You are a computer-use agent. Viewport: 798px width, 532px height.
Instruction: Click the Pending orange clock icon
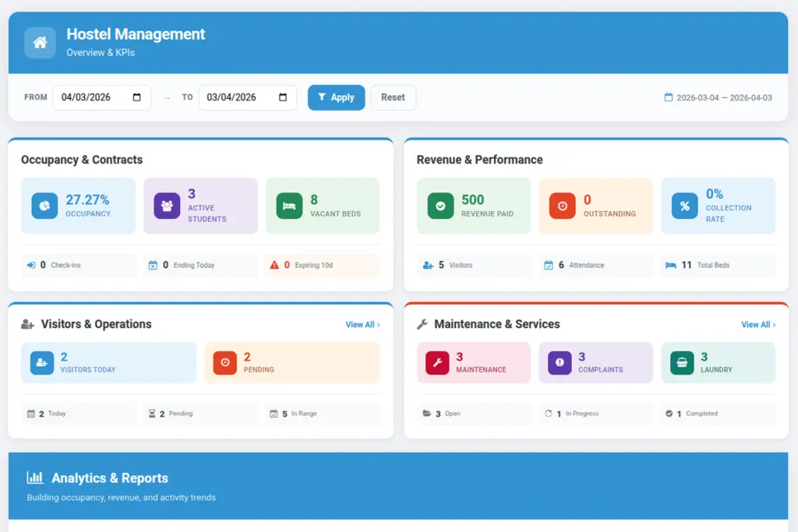(x=225, y=363)
